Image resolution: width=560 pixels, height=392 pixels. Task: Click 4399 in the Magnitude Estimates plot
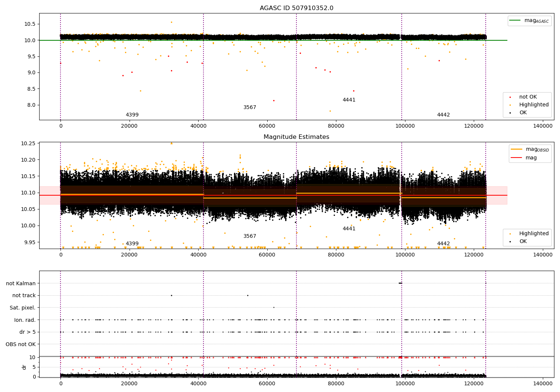coord(132,244)
